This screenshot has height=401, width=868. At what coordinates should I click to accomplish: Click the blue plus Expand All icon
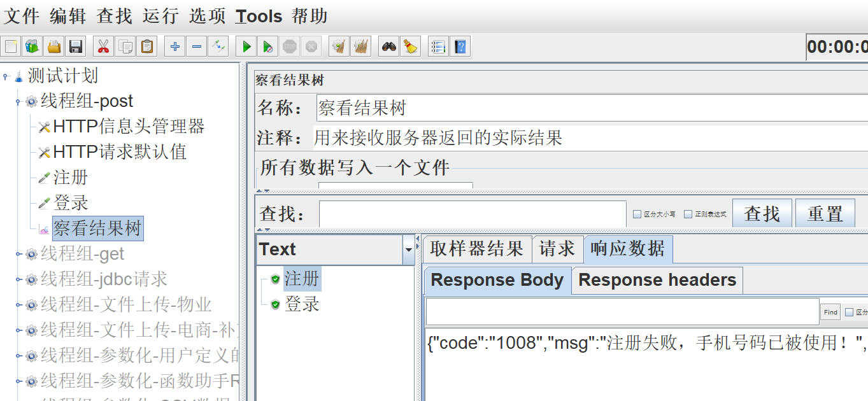point(175,46)
